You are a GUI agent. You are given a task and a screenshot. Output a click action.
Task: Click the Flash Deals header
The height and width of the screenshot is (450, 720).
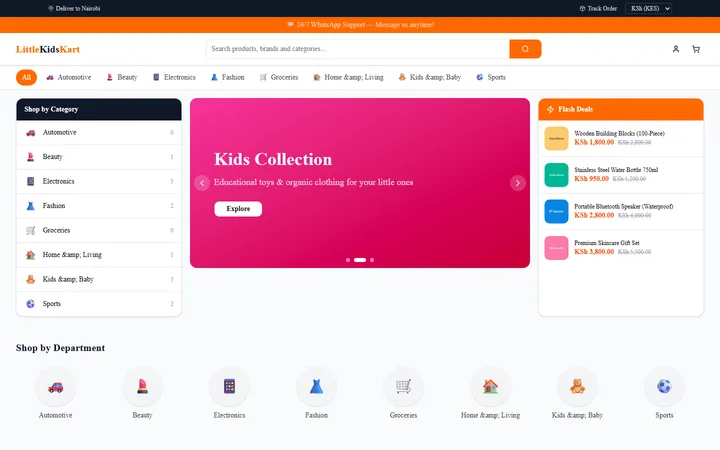coord(621,109)
